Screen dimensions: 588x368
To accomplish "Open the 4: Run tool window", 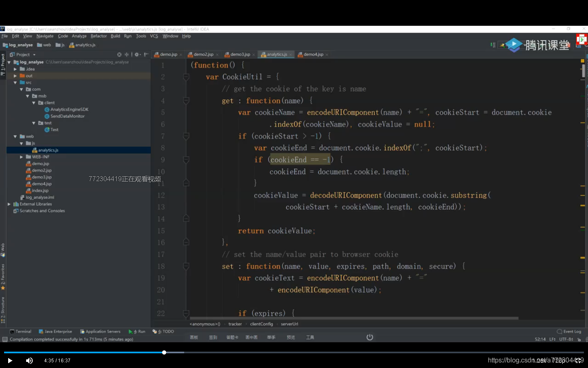I will tap(137, 332).
